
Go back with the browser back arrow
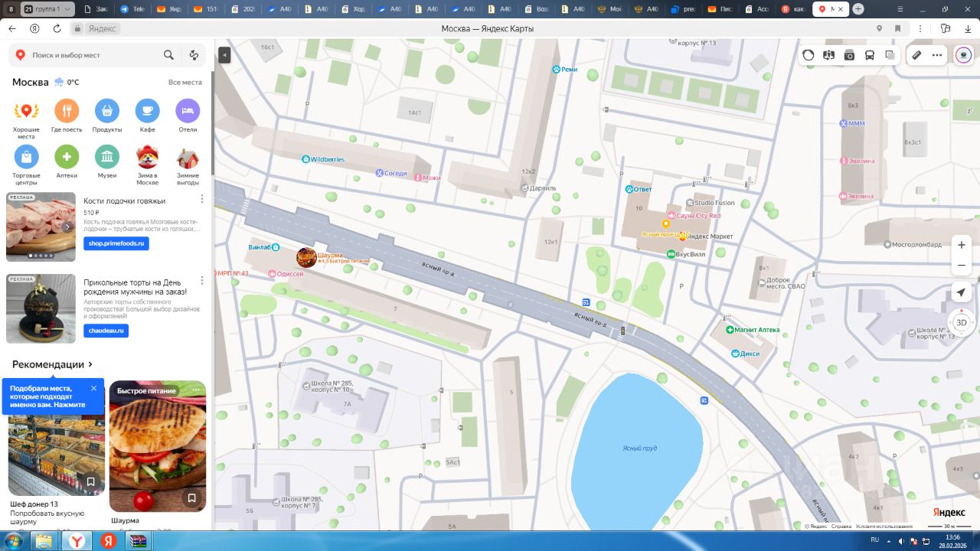point(11,28)
